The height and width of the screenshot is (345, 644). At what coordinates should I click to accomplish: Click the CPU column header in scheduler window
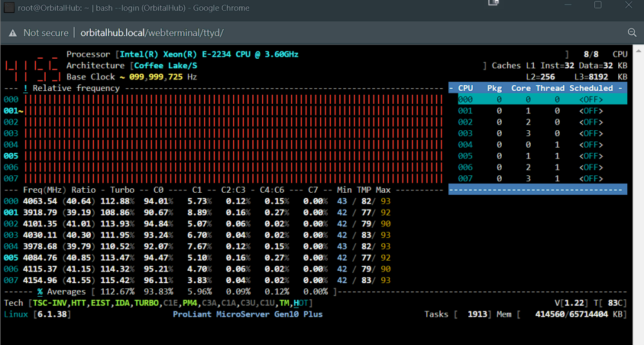click(x=466, y=88)
